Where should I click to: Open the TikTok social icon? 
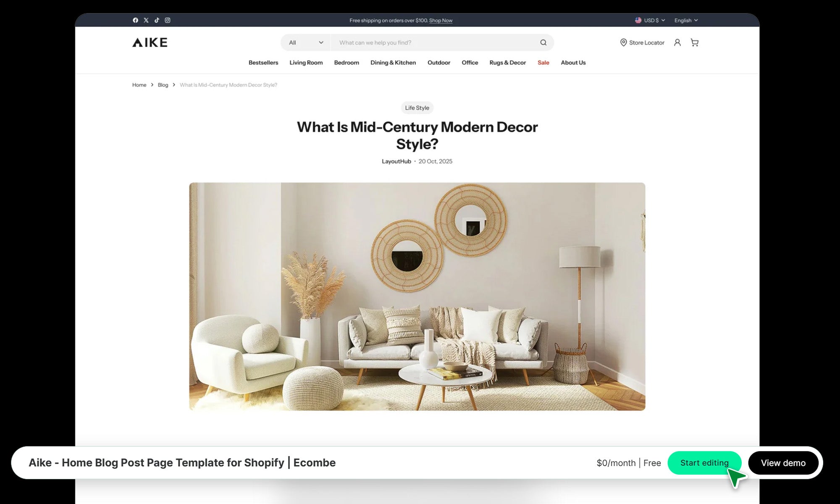[157, 20]
